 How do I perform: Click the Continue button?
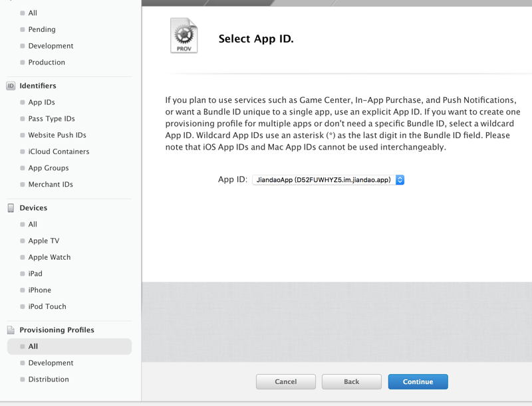418,381
